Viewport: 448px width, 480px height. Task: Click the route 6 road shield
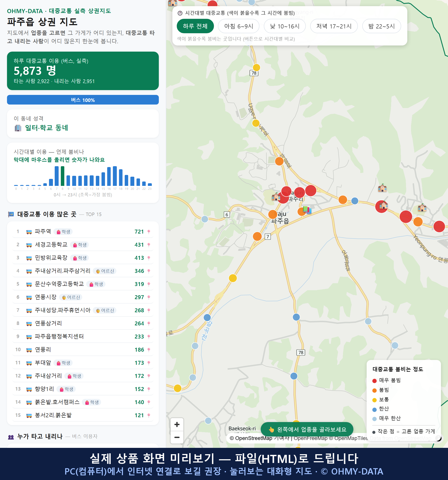click(227, 215)
